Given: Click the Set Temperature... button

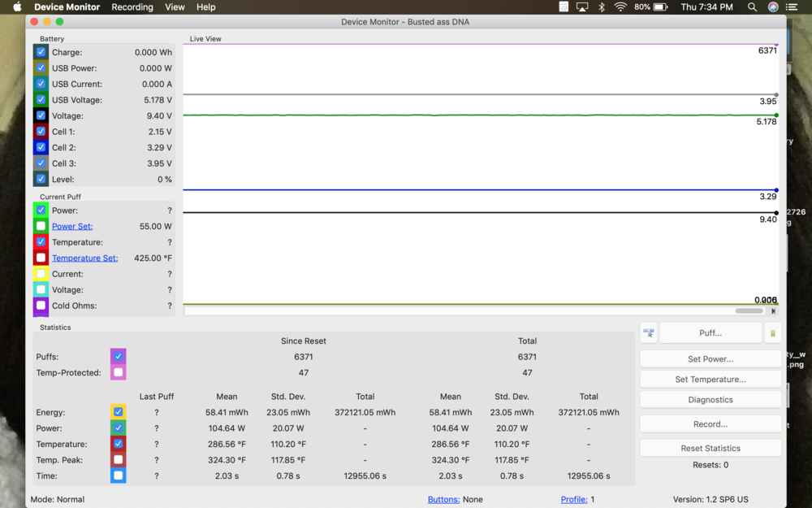Looking at the screenshot, I should 710,380.
